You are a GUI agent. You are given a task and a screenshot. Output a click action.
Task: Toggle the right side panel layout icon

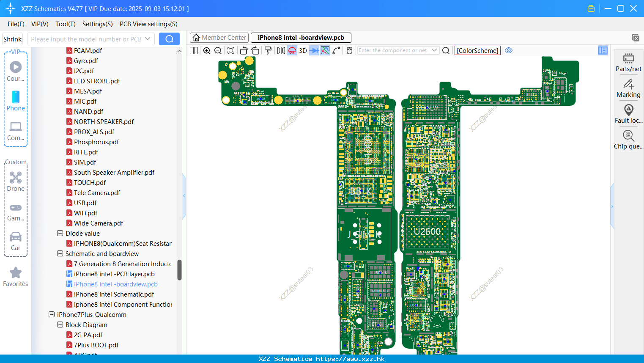pos(603,50)
